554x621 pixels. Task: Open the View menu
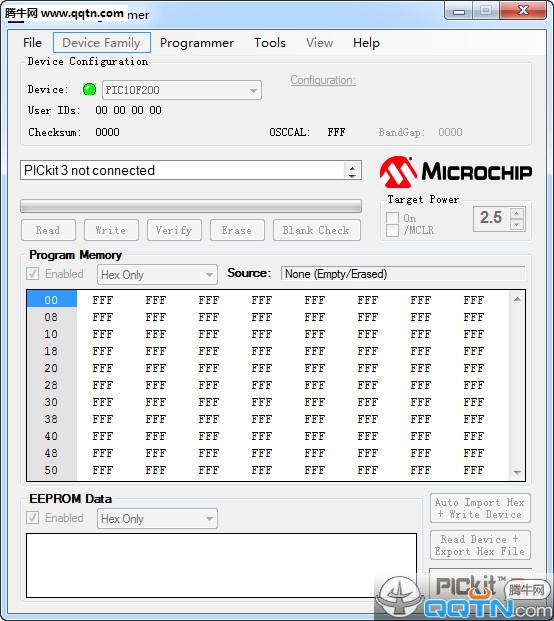point(319,43)
